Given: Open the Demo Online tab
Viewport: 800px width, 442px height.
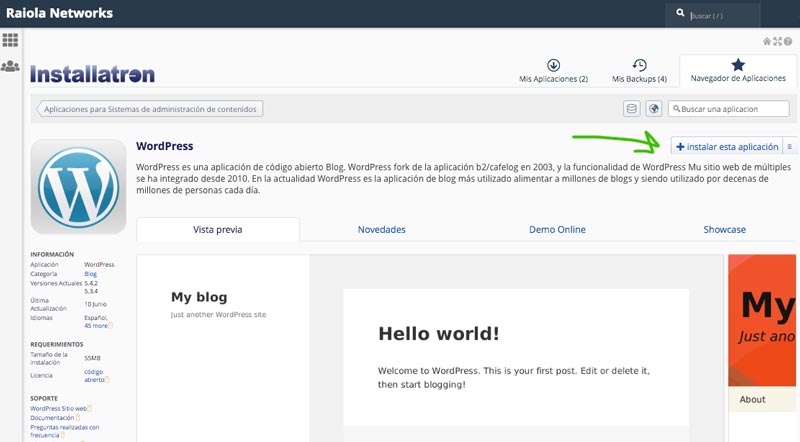Looking at the screenshot, I should [x=557, y=230].
